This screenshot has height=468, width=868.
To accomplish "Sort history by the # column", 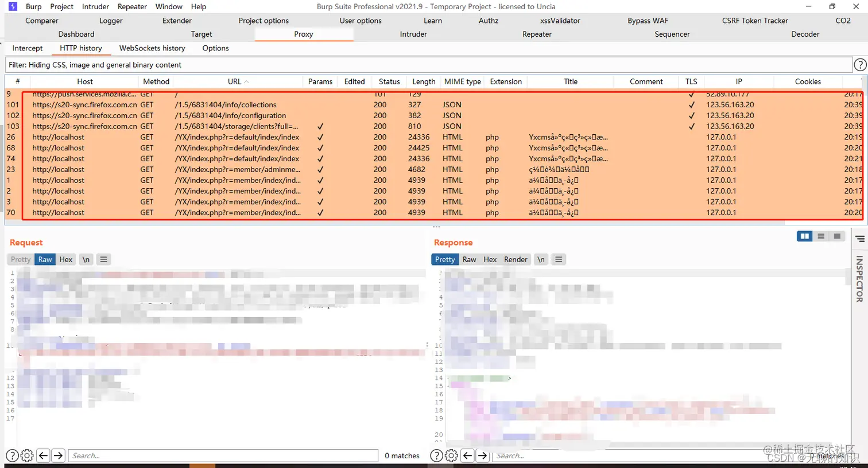I will (x=17, y=81).
